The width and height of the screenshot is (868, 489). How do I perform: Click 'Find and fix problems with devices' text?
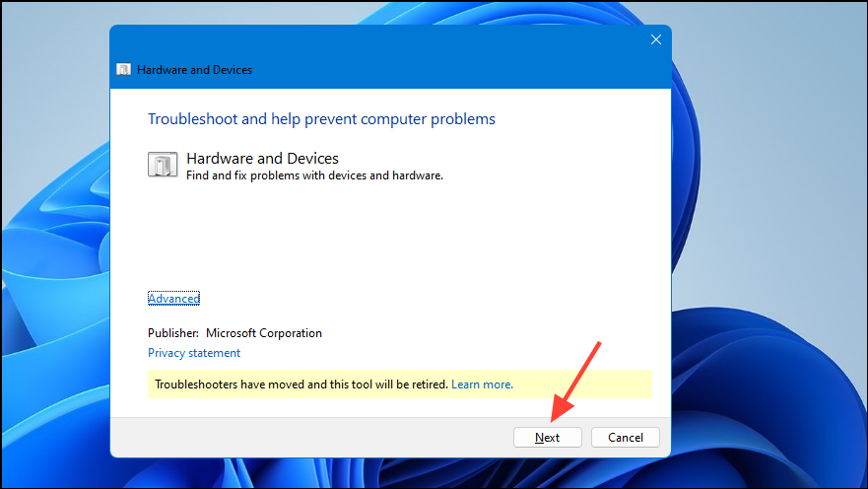click(314, 175)
